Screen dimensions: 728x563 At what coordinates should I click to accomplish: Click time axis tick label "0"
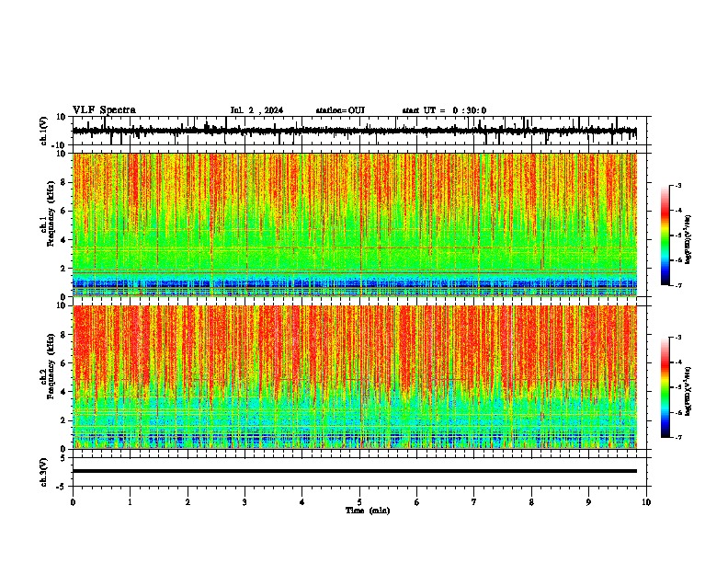tap(73, 502)
